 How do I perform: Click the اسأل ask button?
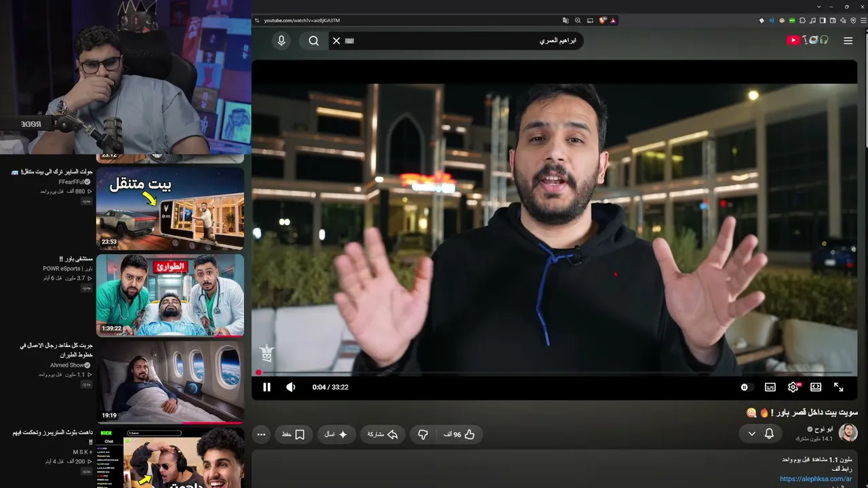(336, 434)
